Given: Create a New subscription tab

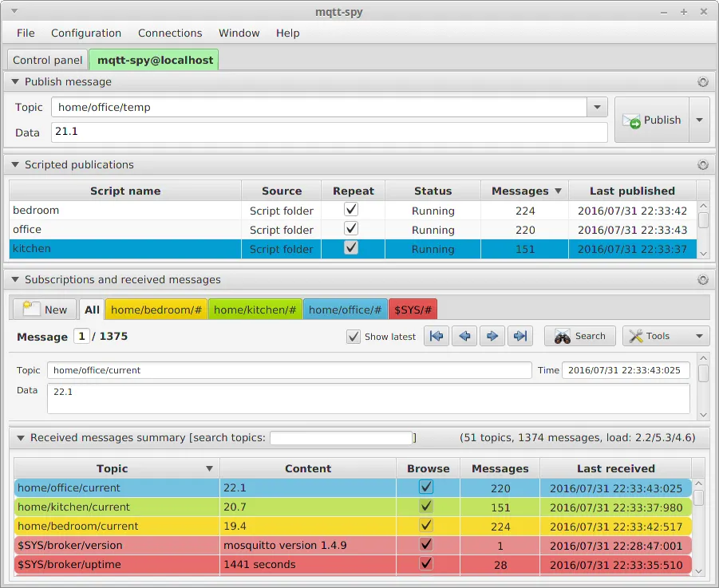Looking at the screenshot, I should pos(45,310).
